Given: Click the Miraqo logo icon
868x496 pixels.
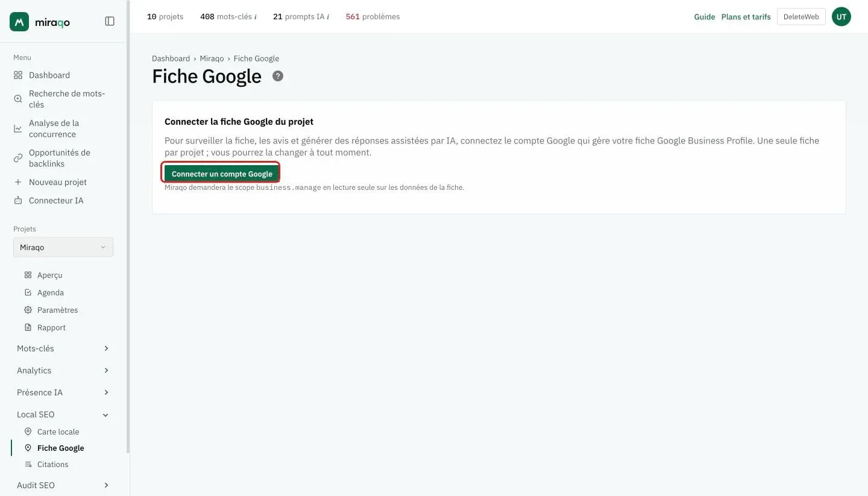Looking at the screenshot, I should click(19, 22).
